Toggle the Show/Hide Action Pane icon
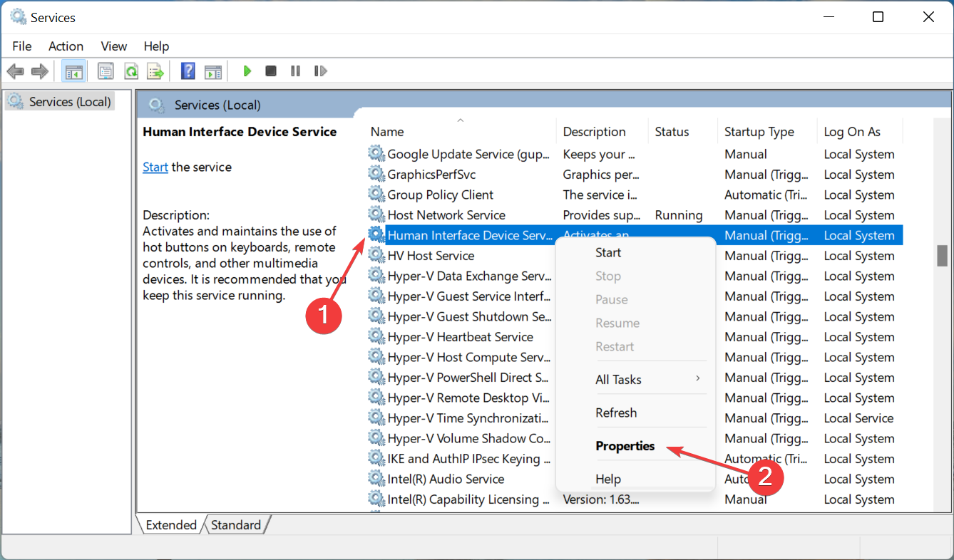Screen dimensions: 954x560 [213, 71]
